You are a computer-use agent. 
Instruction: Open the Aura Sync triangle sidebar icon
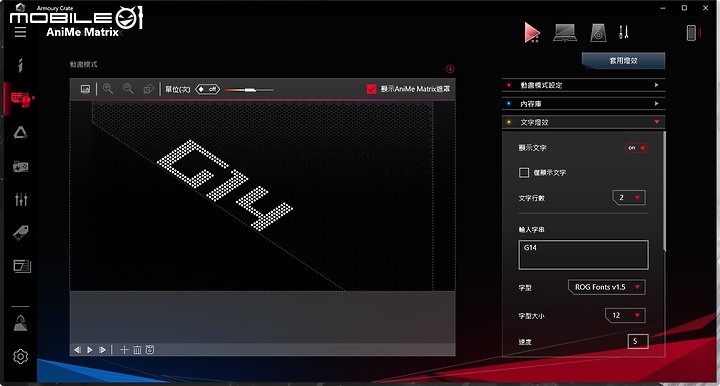click(x=20, y=133)
